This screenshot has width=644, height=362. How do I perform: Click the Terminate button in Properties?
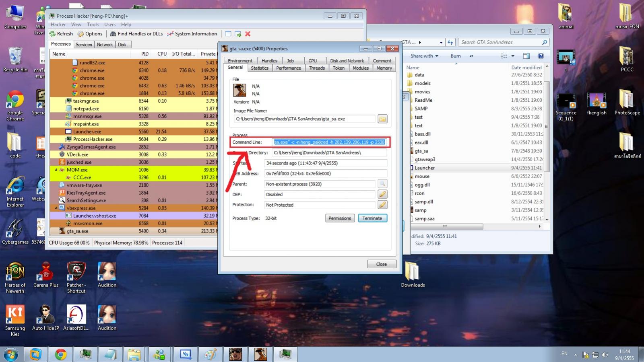point(372,218)
